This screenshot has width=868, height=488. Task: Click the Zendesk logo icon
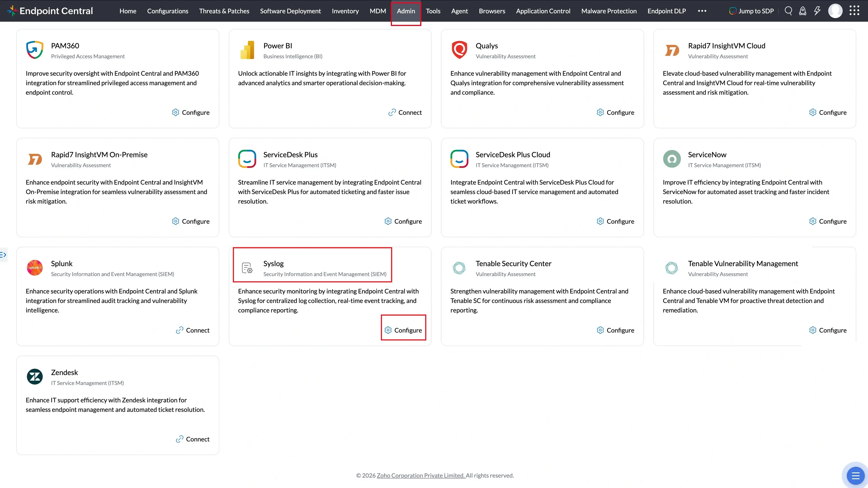pyautogui.click(x=35, y=377)
